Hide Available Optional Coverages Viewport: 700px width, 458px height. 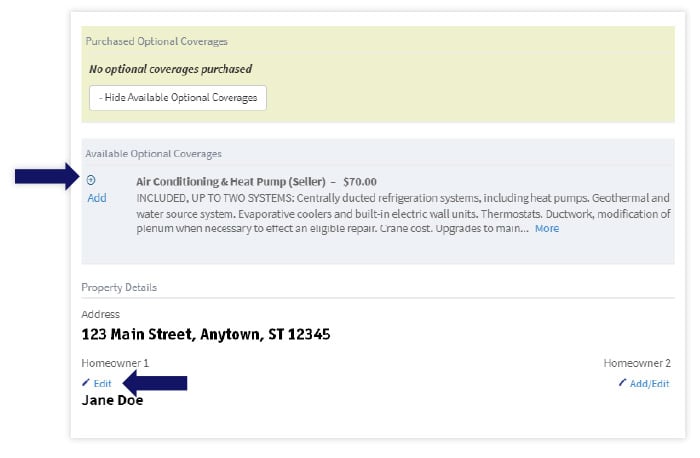point(178,98)
